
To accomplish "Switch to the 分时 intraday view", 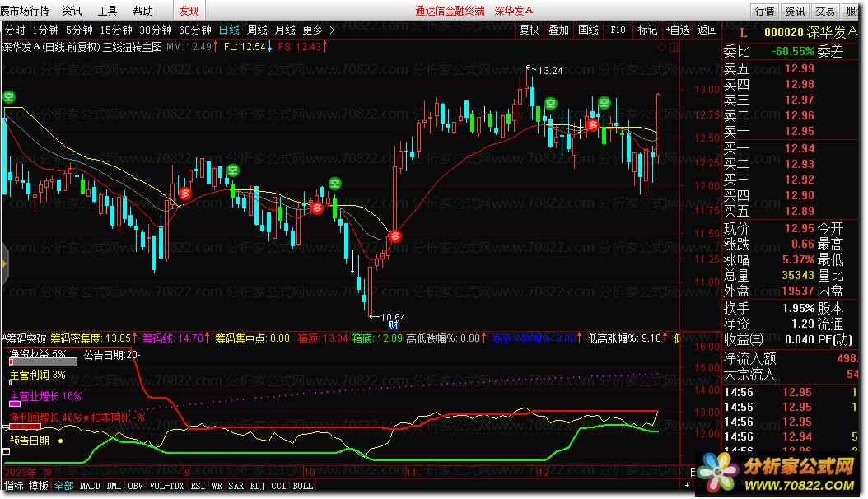I will click(15, 30).
